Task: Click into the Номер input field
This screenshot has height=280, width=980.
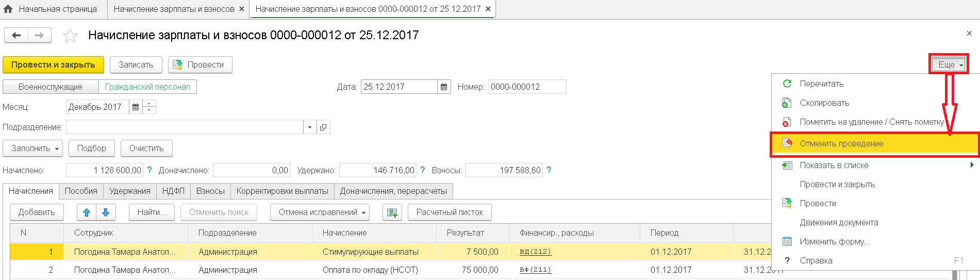Action: (527, 87)
